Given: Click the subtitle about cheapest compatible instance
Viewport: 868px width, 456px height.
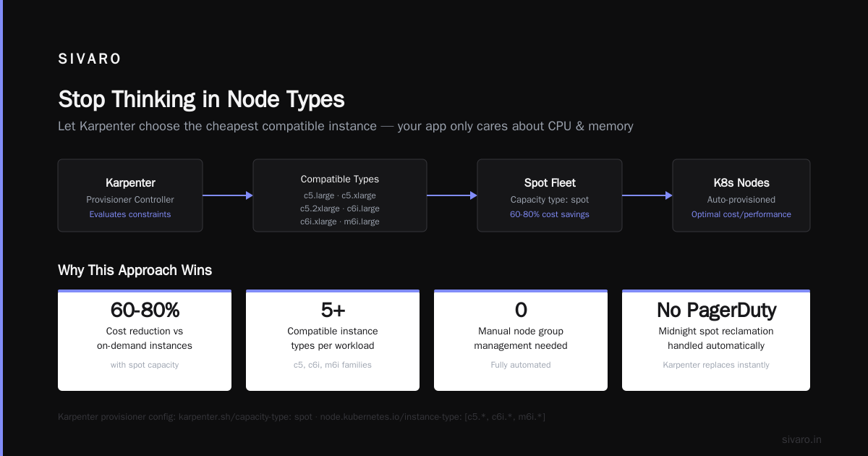Looking at the screenshot, I should 346,126.
